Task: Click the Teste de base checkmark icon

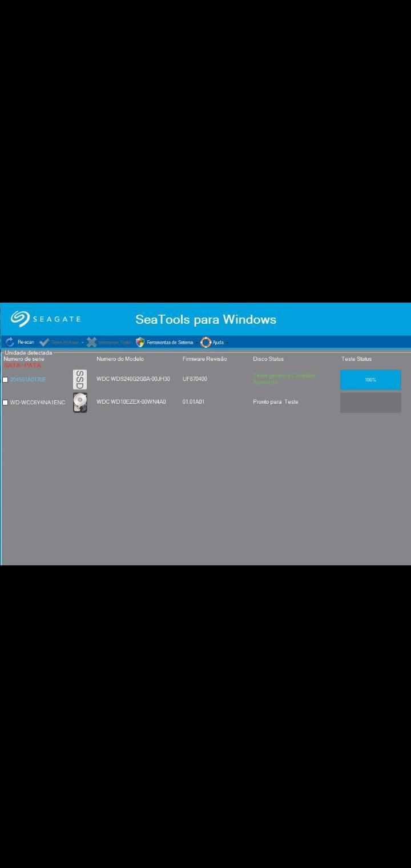Action: point(44,342)
